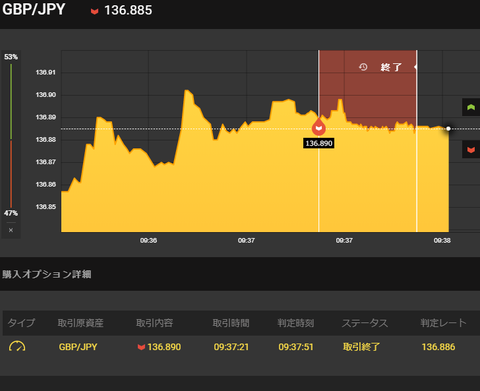The image size is (480, 391).
Task: Click the 判定レート column header
Action: [443, 323]
